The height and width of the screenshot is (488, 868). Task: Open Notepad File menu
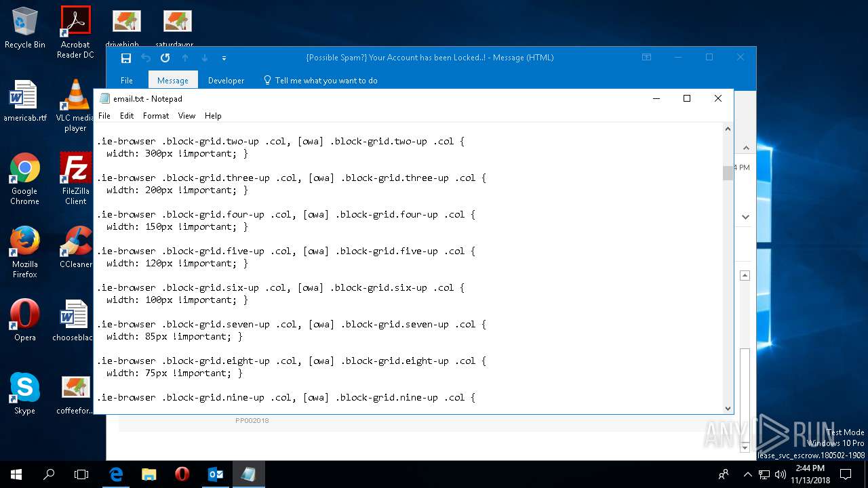pos(104,116)
